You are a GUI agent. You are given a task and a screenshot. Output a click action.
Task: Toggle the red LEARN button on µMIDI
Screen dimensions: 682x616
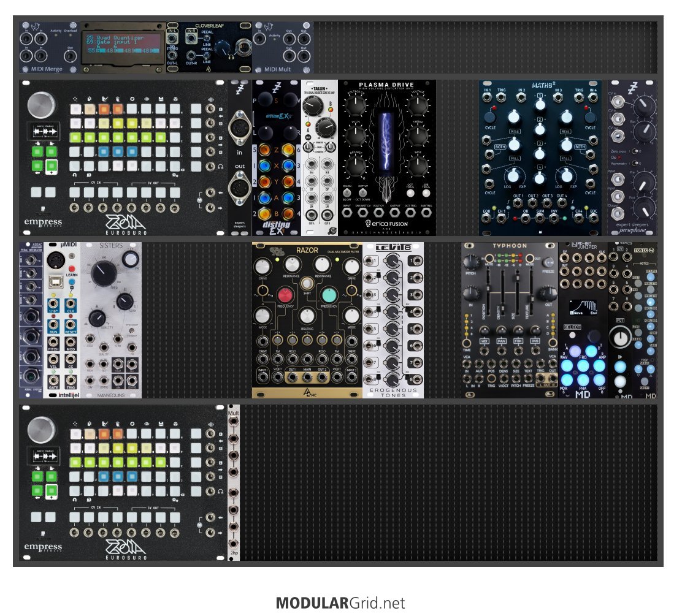(71, 268)
